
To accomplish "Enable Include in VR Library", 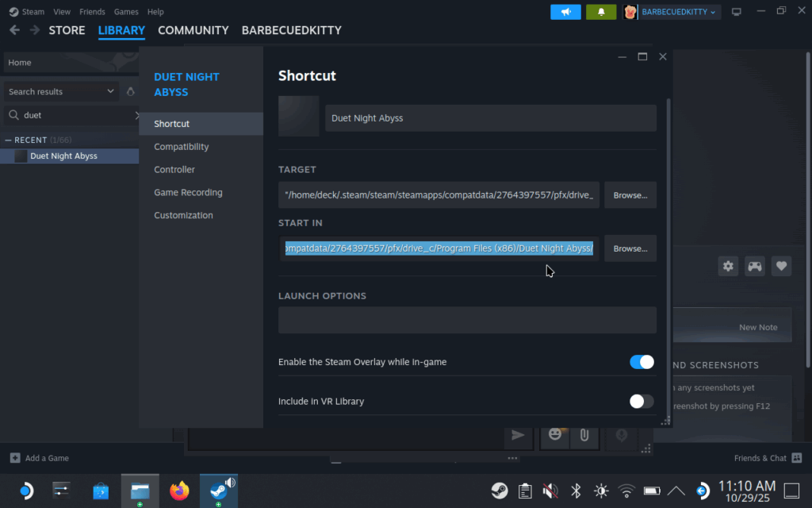I will (641, 402).
